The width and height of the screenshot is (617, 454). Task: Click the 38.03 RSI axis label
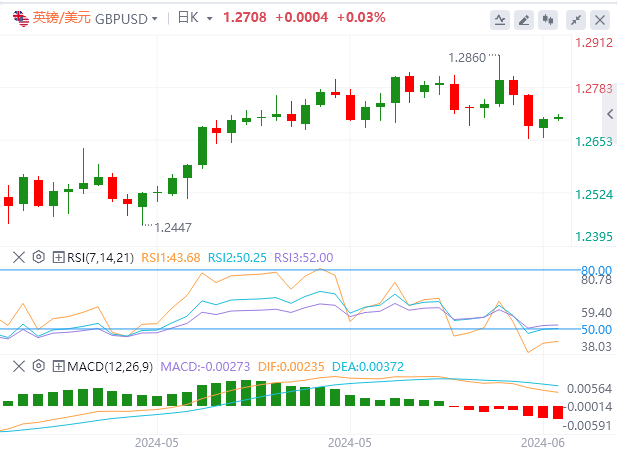(597, 347)
